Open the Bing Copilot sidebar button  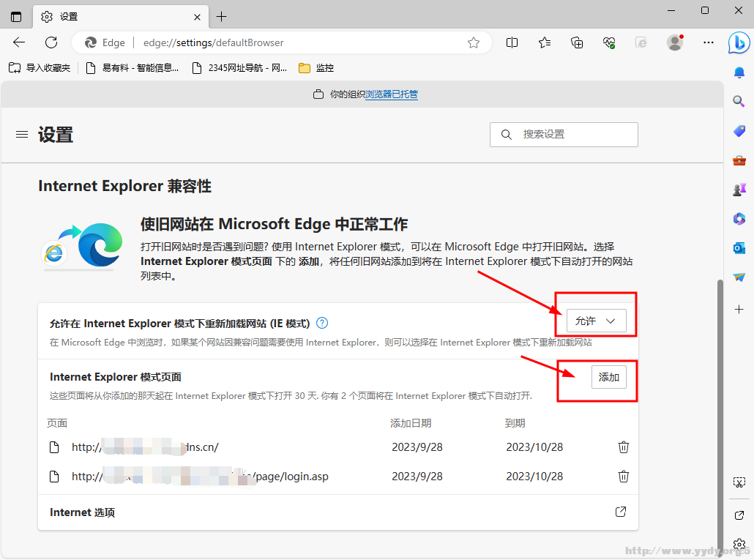click(x=739, y=42)
